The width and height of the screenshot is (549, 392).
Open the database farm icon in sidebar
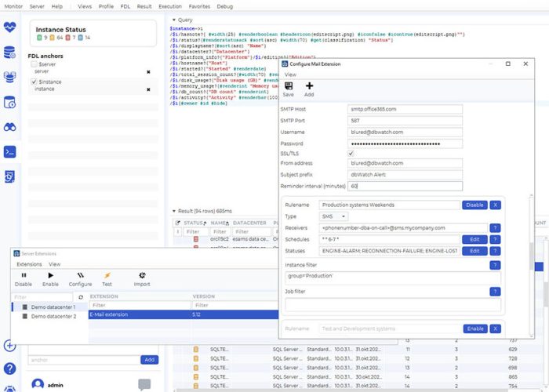9,77
